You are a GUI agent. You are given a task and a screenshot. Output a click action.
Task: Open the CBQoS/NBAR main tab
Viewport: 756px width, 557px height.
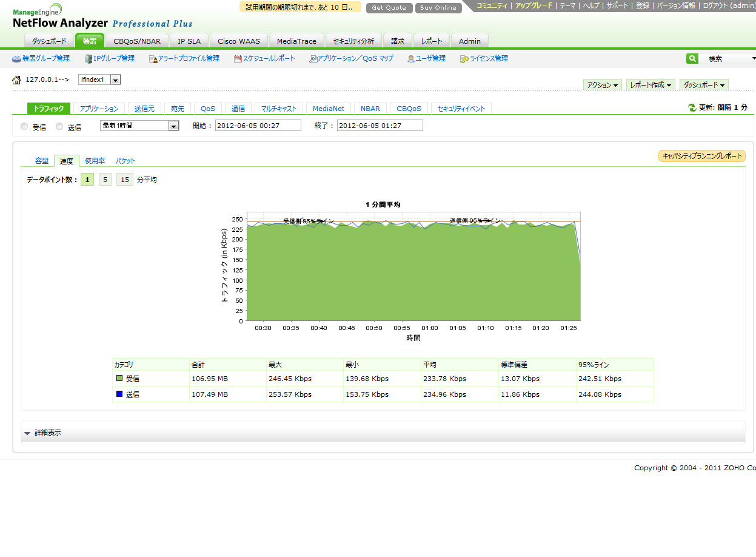(x=137, y=41)
